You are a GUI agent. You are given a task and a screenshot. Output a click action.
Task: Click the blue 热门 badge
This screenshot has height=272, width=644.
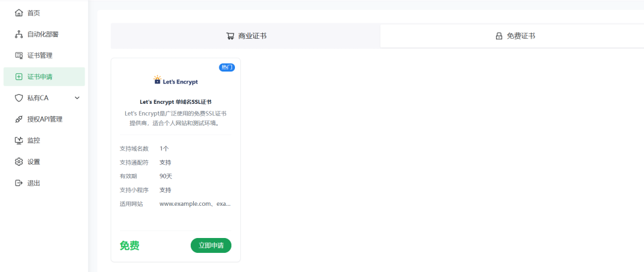(x=227, y=67)
